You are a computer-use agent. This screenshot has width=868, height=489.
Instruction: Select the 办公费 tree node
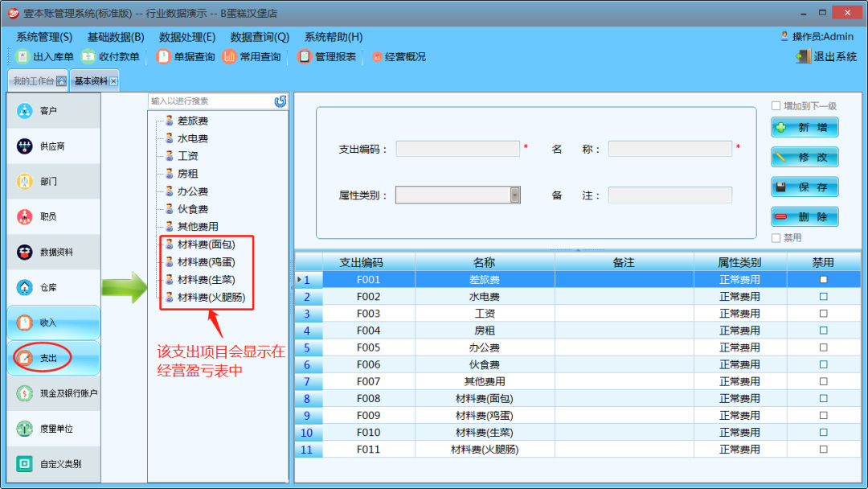(192, 191)
